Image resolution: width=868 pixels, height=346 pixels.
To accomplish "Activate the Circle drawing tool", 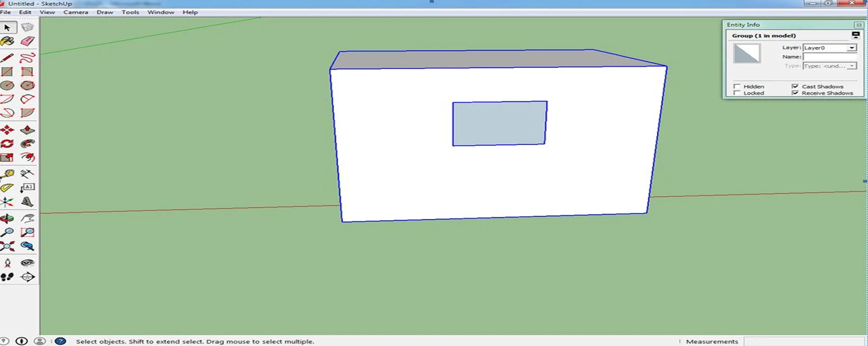I will pyautogui.click(x=8, y=85).
